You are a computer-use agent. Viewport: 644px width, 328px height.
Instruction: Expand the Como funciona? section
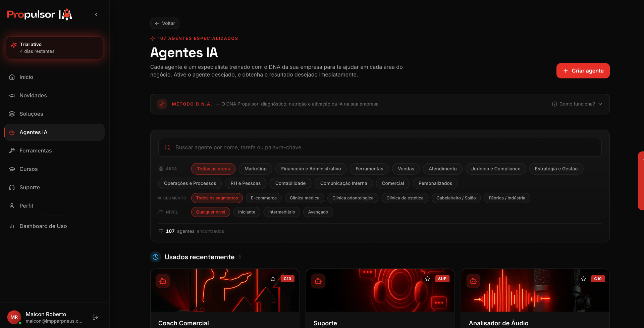(577, 104)
